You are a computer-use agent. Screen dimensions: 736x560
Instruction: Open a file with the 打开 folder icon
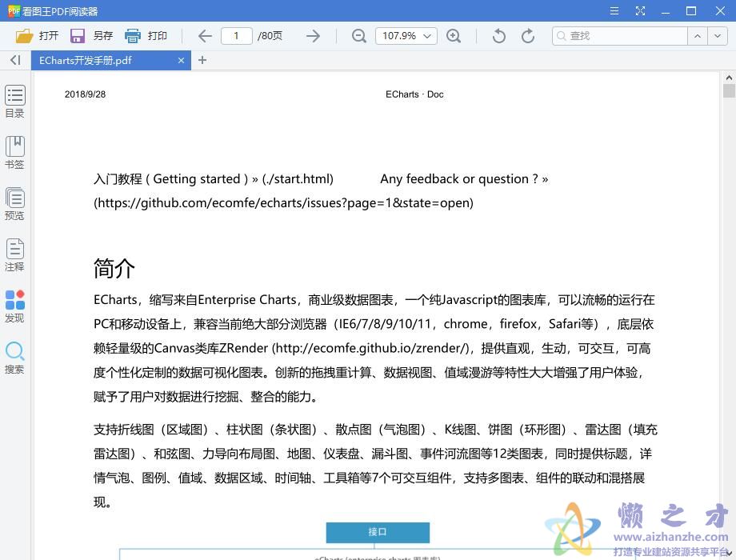[24, 36]
